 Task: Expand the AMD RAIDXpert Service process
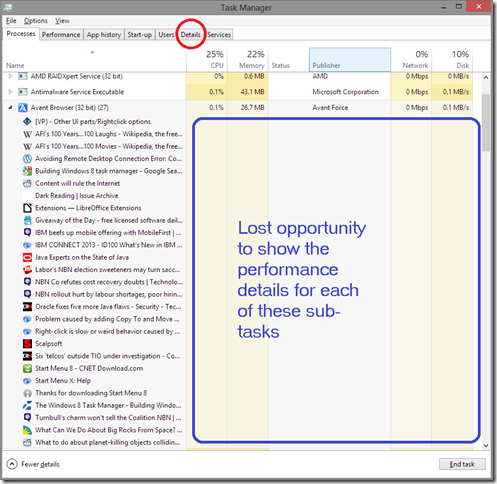tap(10, 76)
